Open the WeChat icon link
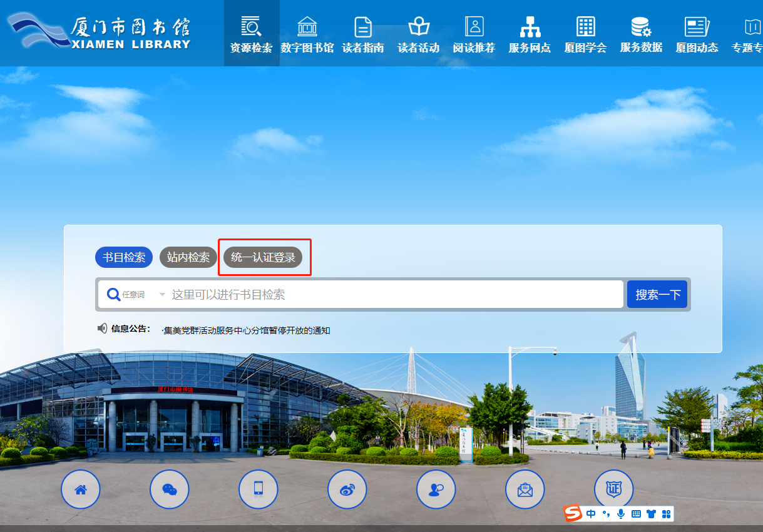 coord(170,489)
